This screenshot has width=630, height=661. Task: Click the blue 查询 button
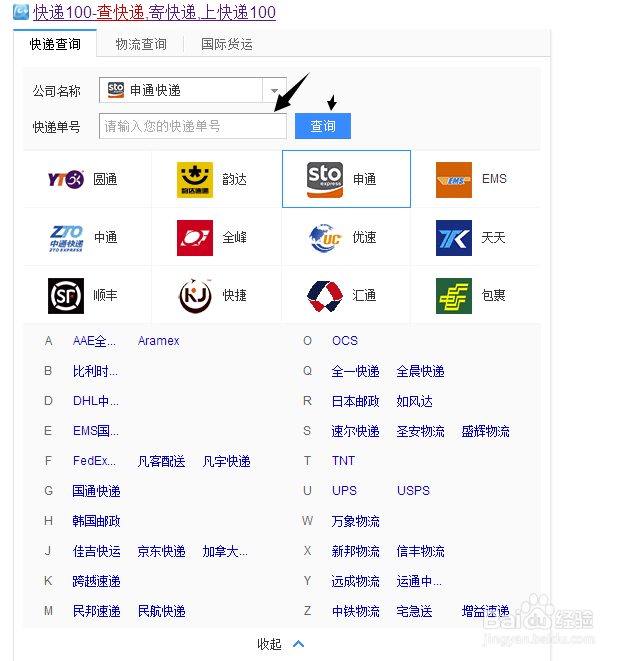[323, 126]
